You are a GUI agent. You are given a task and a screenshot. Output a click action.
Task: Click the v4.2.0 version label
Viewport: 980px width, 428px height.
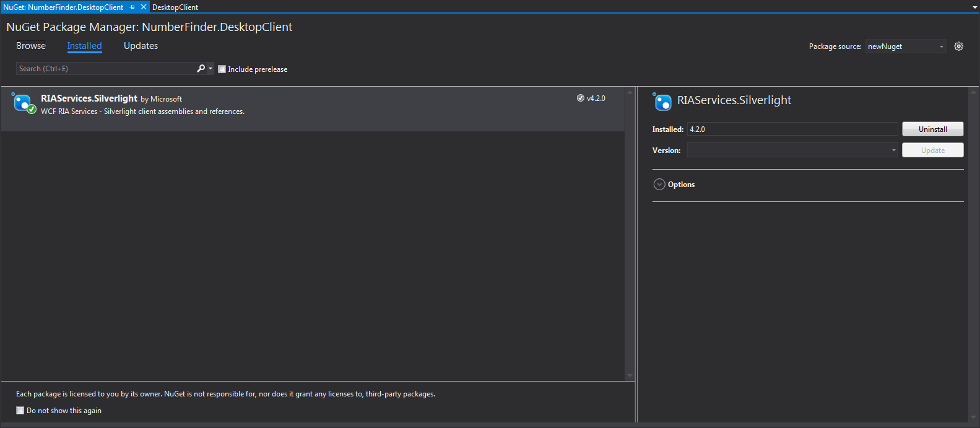coord(596,98)
